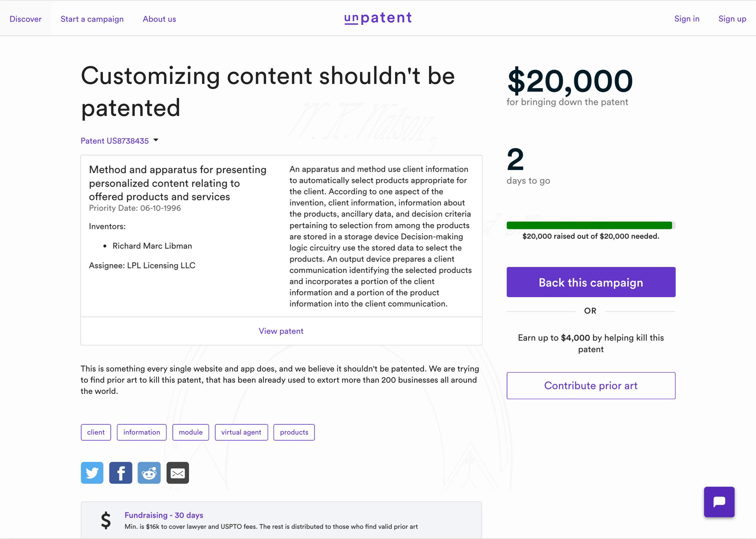Open the chat bubble widget
This screenshot has height=539, width=756.
719,501
